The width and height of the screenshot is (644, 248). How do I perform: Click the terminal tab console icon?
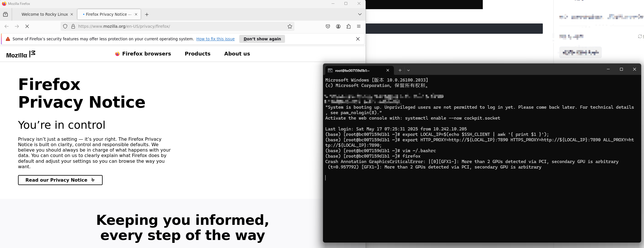330,70
